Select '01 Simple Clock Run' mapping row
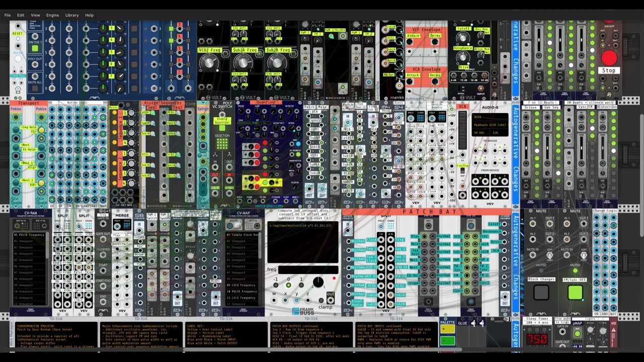Screen dimensions: 644x362 coord(243,235)
